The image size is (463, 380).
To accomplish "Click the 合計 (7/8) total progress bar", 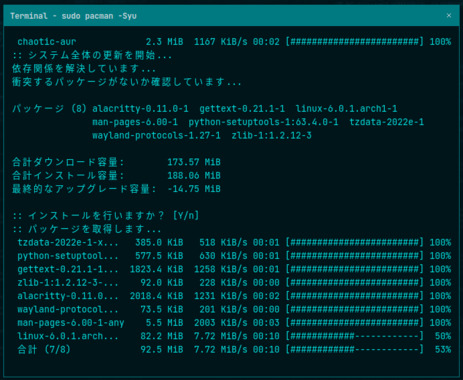I will 355,349.
